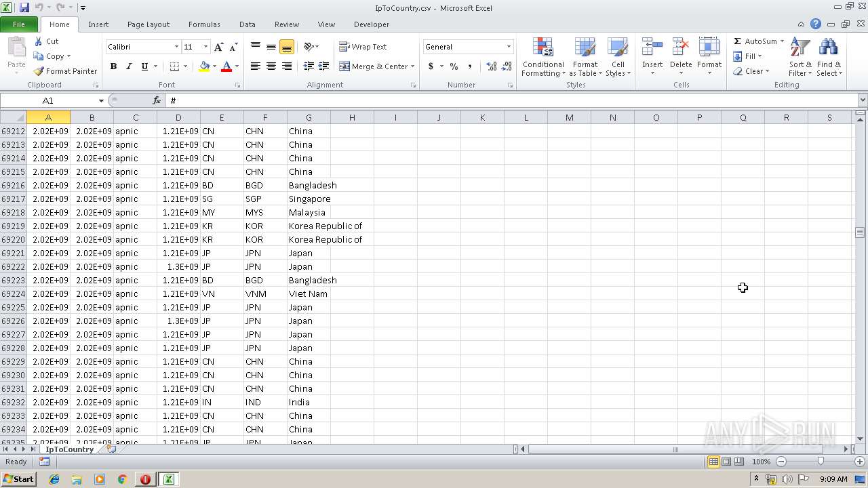Expand the Name Box dropdown

(101, 100)
